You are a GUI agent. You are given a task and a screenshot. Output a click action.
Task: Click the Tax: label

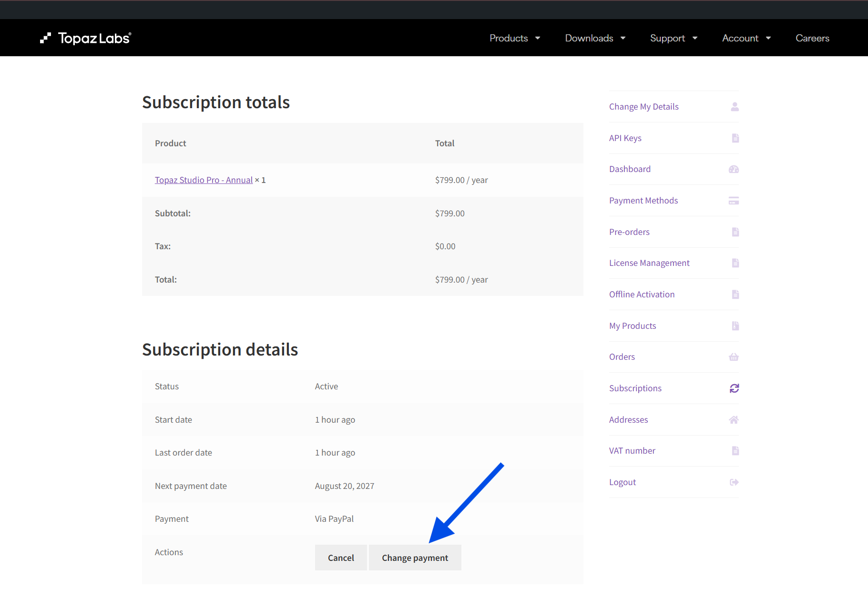click(163, 246)
